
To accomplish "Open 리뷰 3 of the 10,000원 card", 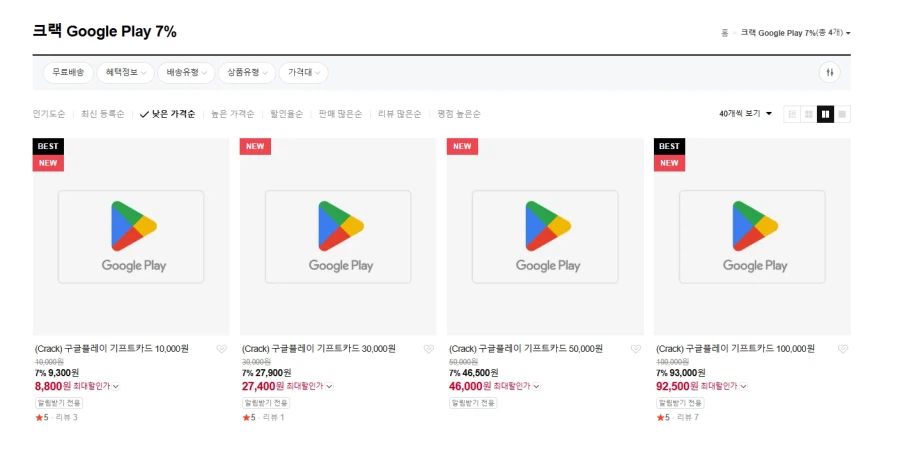I will (x=67, y=417).
